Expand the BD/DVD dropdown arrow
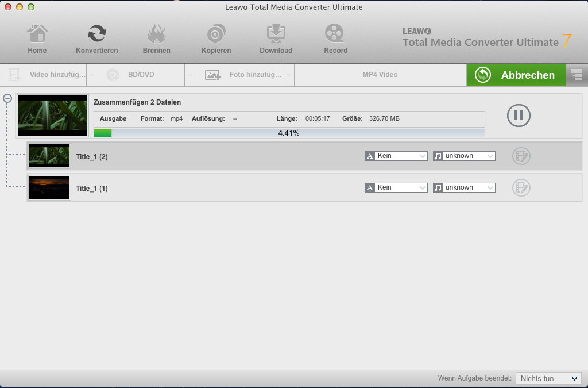Viewport: 588px width, 388px height. 190,75
